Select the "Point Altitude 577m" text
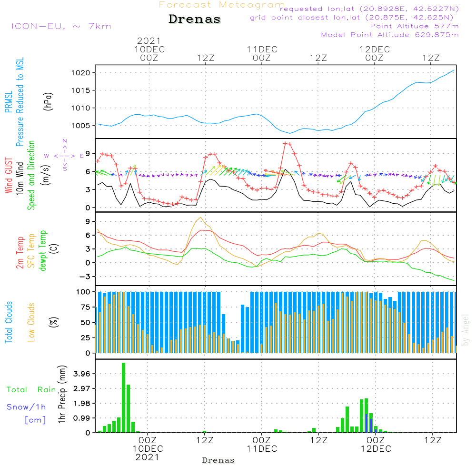The image size is (476, 476). coord(415,26)
